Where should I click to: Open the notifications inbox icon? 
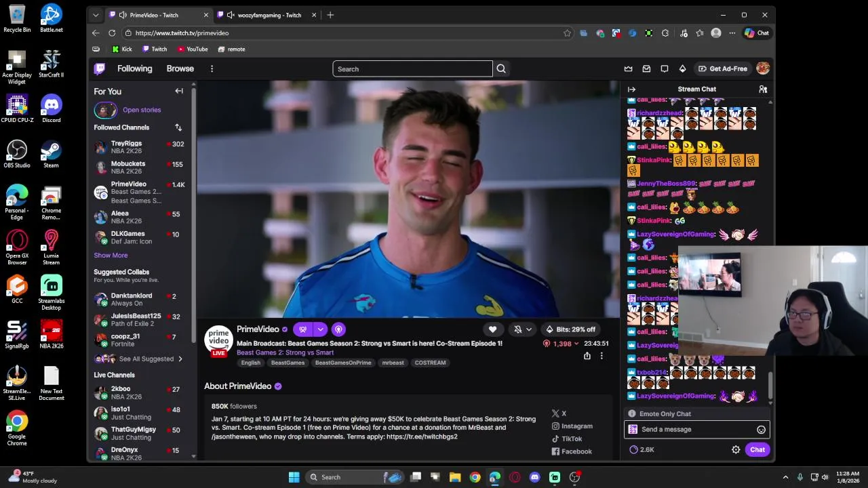tap(646, 68)
